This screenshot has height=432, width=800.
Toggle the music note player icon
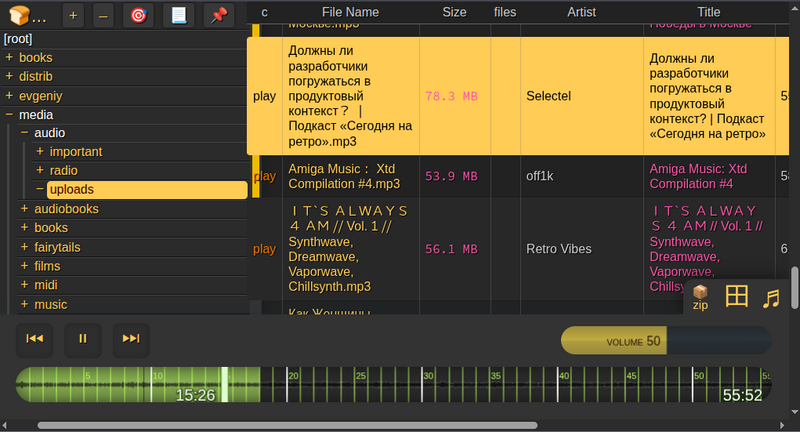(770, 297)
